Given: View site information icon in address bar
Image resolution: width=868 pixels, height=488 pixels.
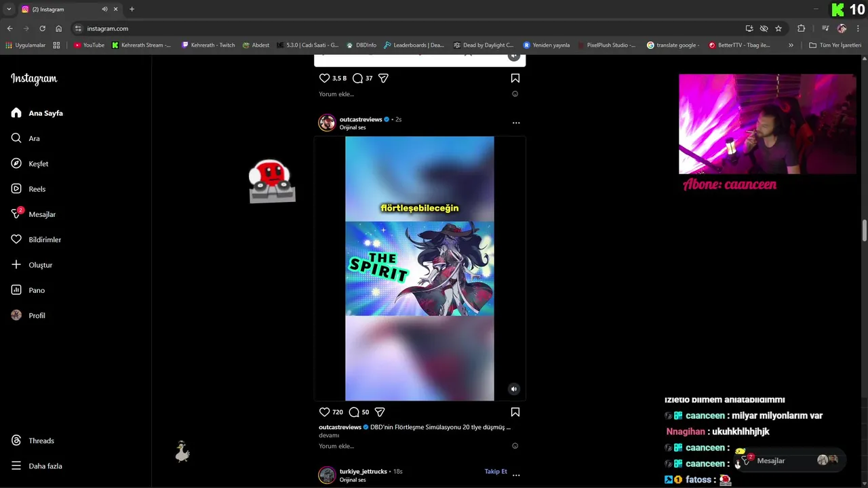Looking at the screenshot, I should pos(78,28).
